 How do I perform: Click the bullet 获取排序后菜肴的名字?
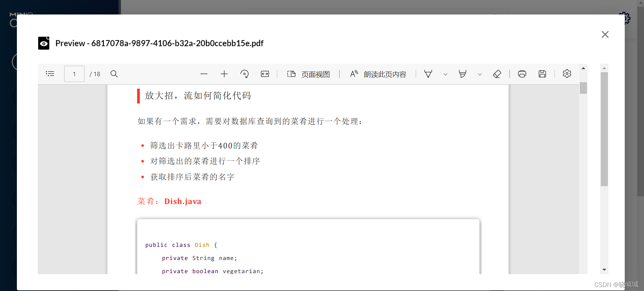click(x=192, y=177)
